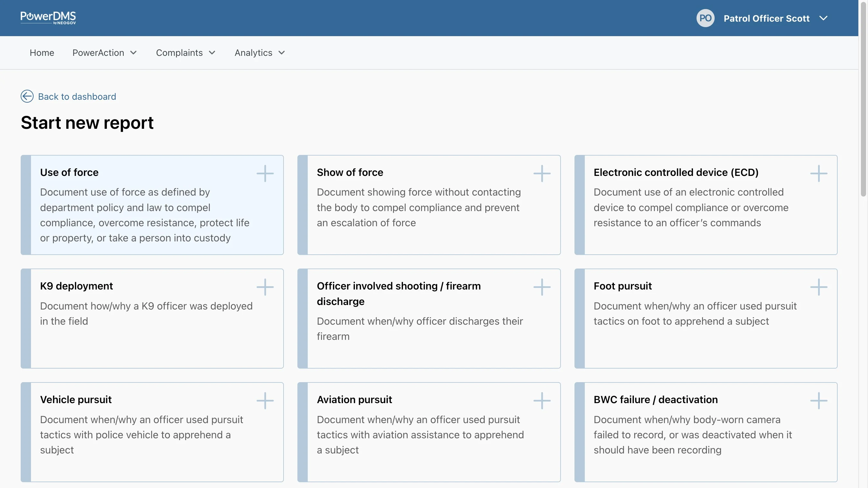Follow the Back to dashboard link
Screen dimensions: 868x488
[x=77, y=97]
